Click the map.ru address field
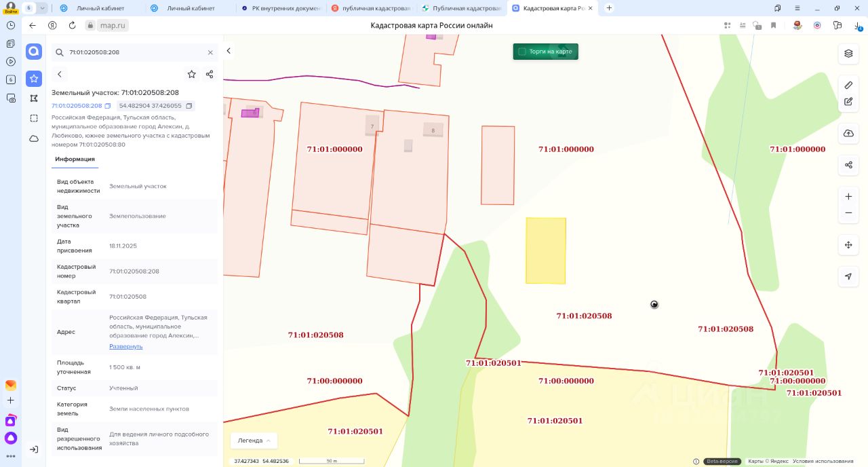The height and width of the screenshot is (467, 868). point(113,25)
